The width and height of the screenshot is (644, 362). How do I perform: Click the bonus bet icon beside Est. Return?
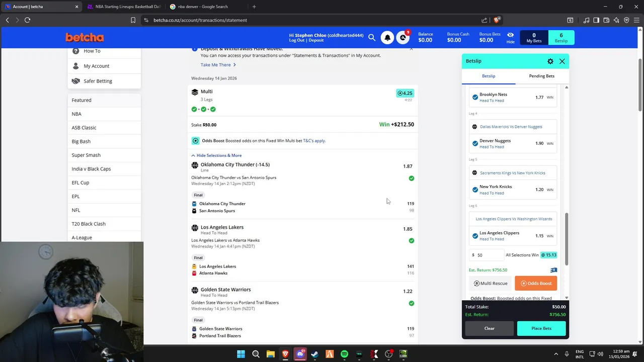pos(553,270)
